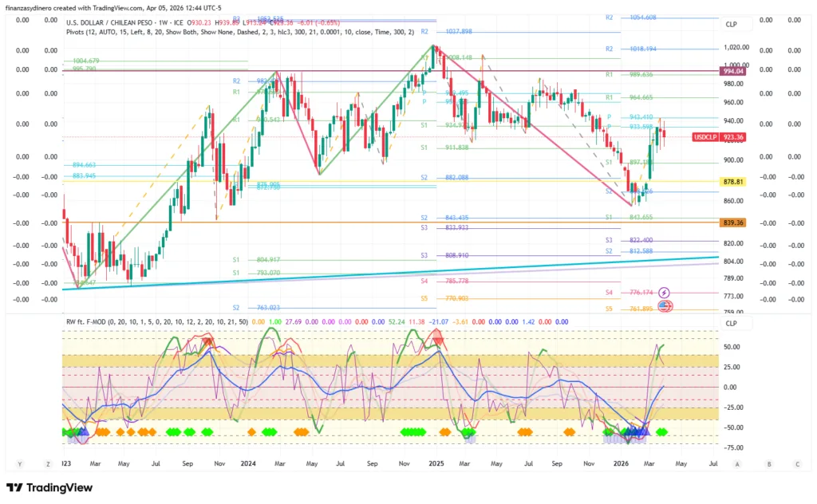This screenshot has width=817, height=504.
Task: Click the 994.04 price level label
Action: (x=732, y=71)
